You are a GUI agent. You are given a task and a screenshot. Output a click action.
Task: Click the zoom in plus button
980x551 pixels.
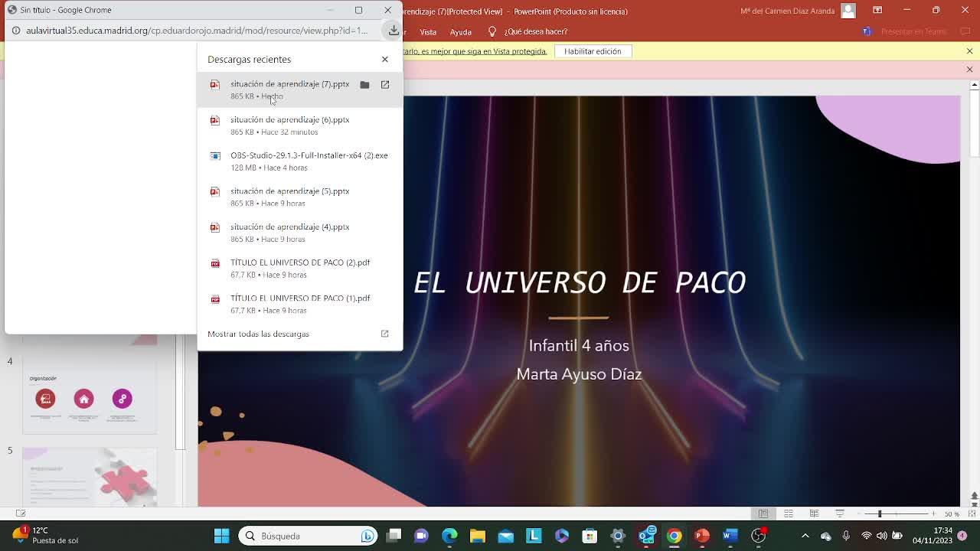[933, 514]
